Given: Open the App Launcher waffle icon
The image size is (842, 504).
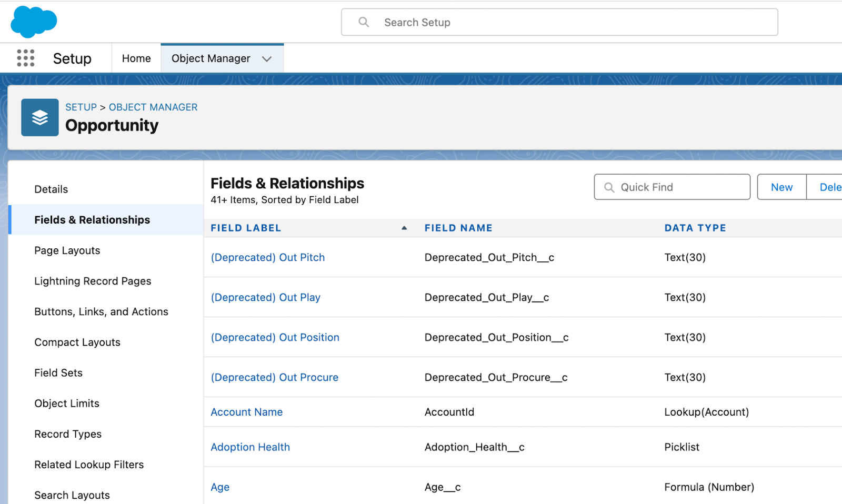Looking at the screenshot, I should pyautogui.click(x=25, y=58).
